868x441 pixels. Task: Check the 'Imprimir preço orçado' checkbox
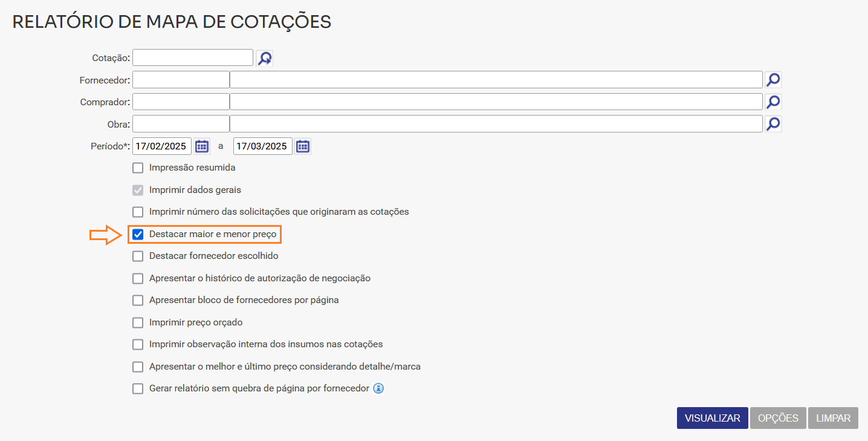click(x=138, y=322)
